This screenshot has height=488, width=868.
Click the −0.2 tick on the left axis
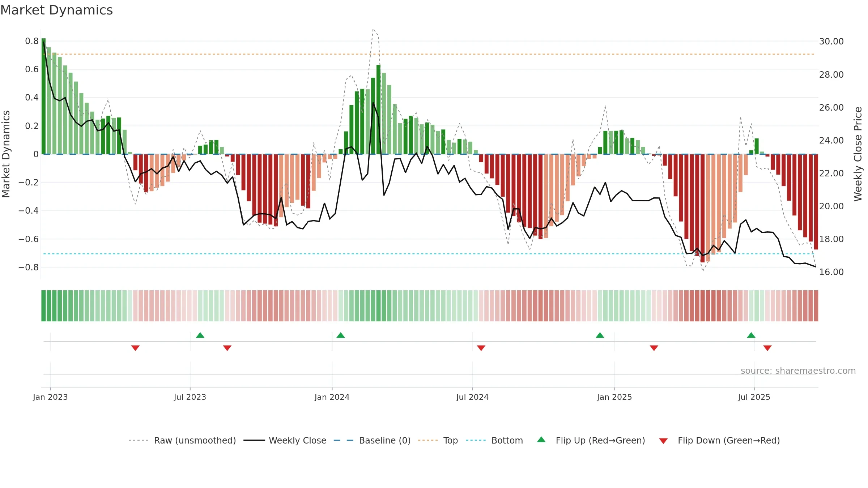point(29,183)
